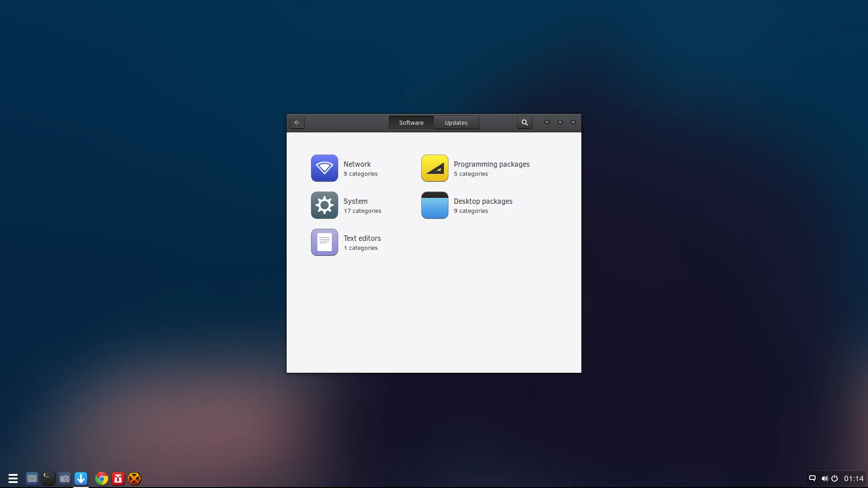Click the "5 categories" text

point(471,174)
